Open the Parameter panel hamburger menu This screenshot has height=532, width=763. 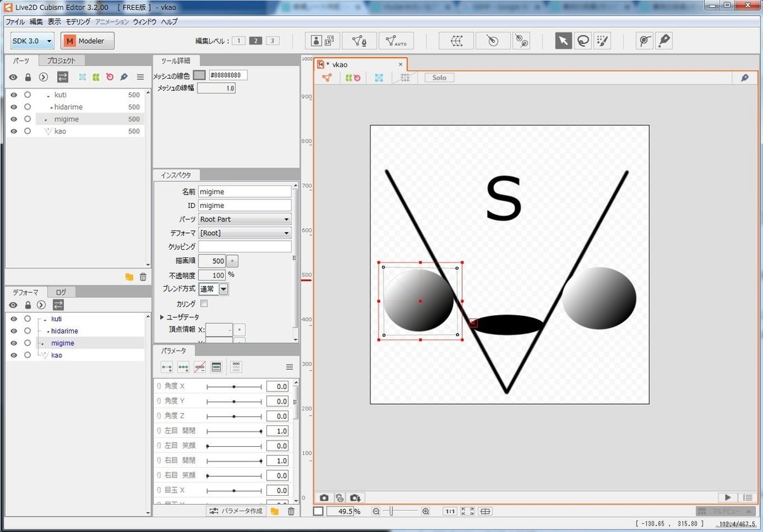tap(289, 367)
